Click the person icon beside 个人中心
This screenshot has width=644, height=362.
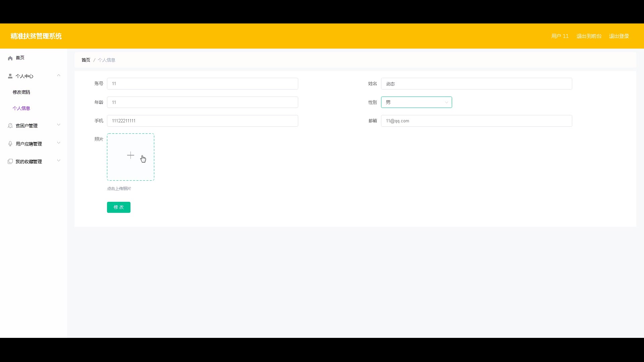click(10, 76)
